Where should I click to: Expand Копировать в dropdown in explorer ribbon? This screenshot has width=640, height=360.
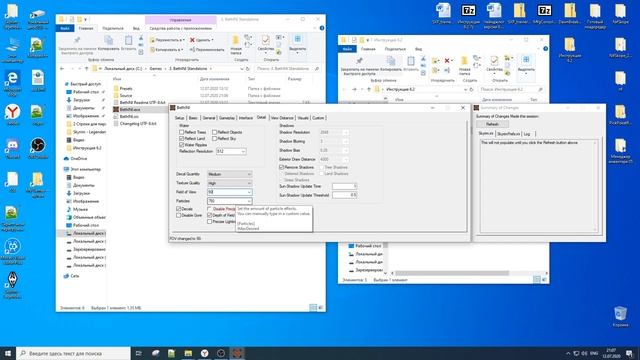click(166, 50)
